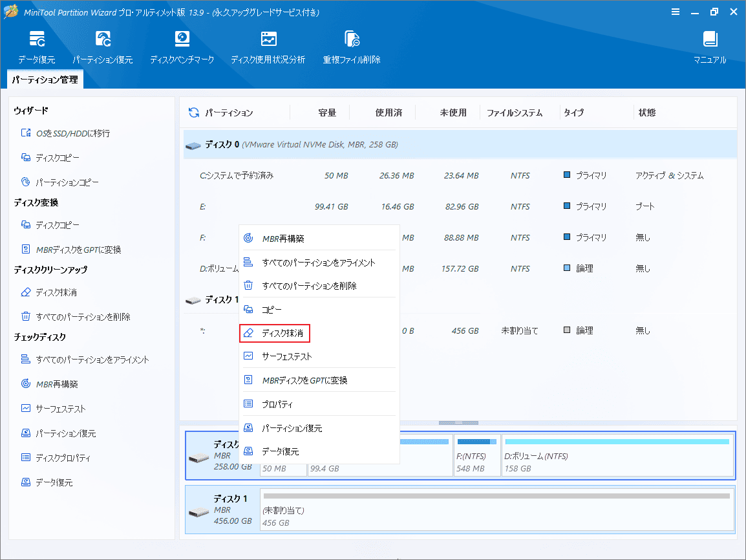Select (未割り当て) 456 GB block in disk map
Image resolution: width=746 pixels, height=560 pixels.
[496, 510]
